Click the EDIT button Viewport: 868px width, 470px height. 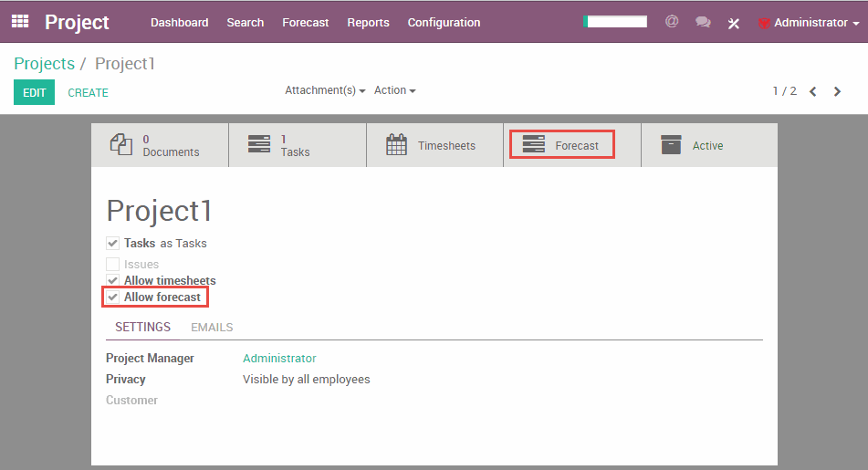click(x=34, y=92)
